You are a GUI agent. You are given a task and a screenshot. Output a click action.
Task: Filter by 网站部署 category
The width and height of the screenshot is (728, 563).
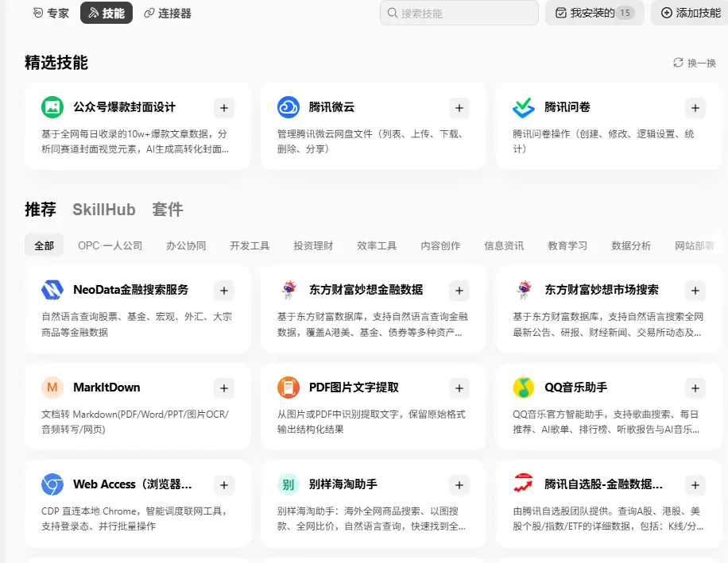click(695, 246)
